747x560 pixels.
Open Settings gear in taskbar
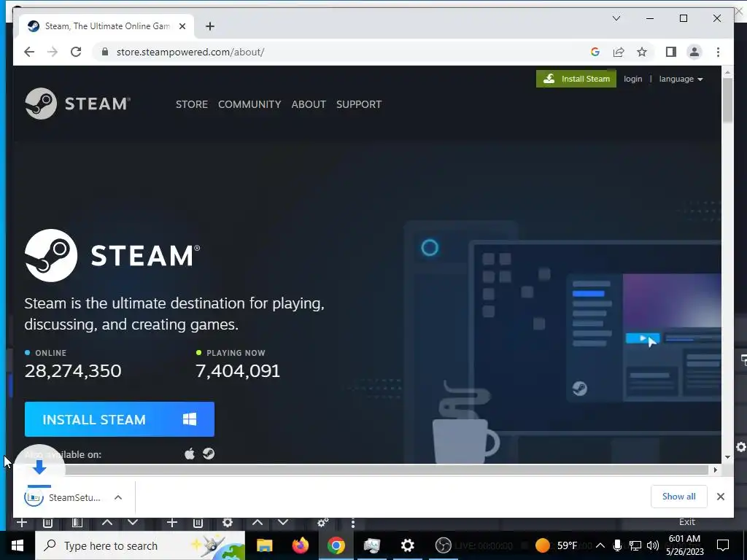(x=407, y=545)
